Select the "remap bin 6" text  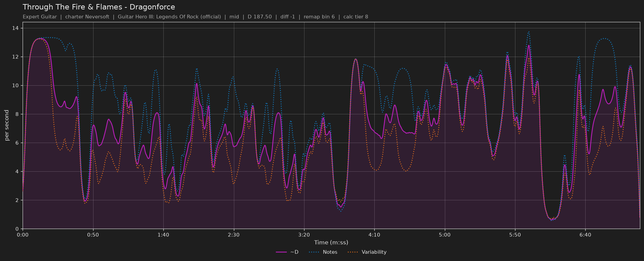coord(319,17)
